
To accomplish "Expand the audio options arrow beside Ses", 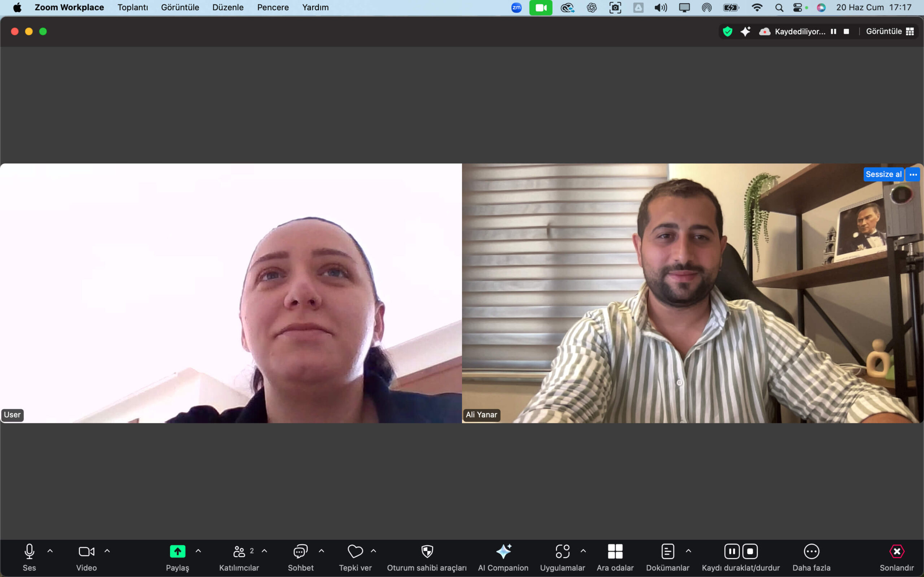I will (x=50, y=551).
